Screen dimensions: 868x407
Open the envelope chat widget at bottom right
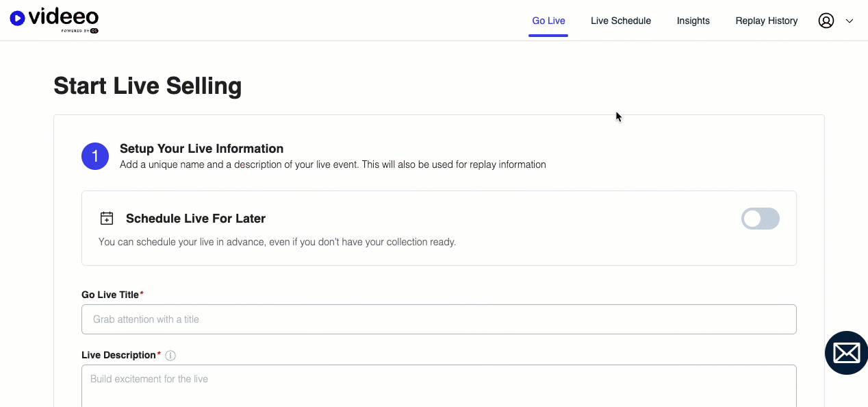point(846,352)
